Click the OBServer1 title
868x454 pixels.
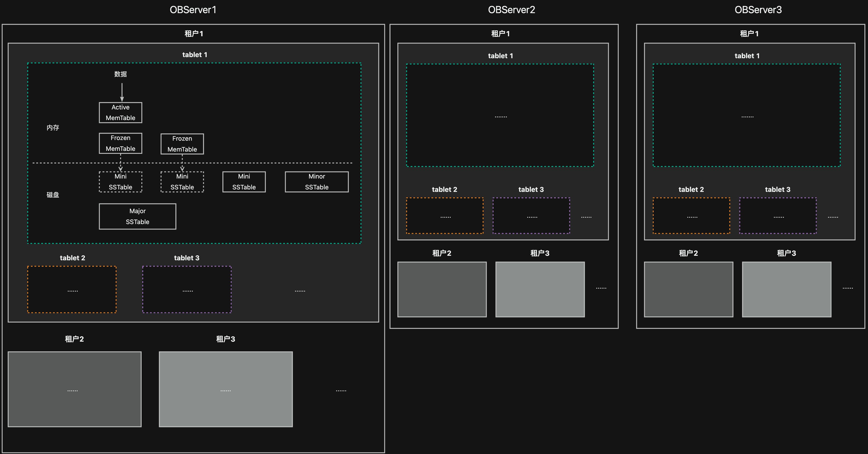(x=193, y=10)
